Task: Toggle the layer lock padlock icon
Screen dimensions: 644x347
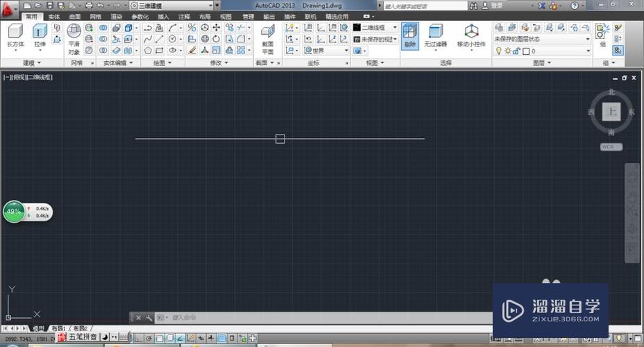Action: point(517,51)
